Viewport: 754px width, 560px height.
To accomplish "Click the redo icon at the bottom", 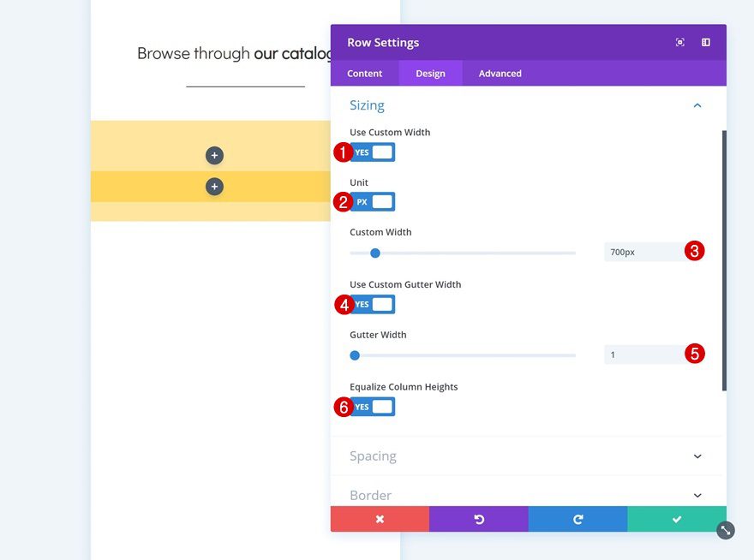I will pos(577,519).
